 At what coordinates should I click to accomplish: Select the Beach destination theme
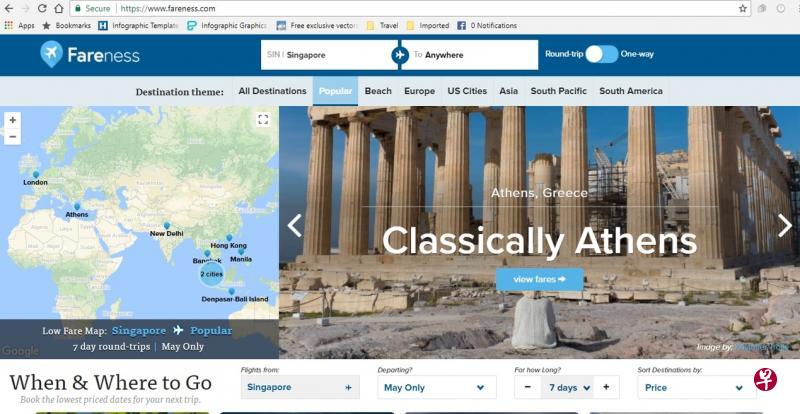click(x=378, y=91)
